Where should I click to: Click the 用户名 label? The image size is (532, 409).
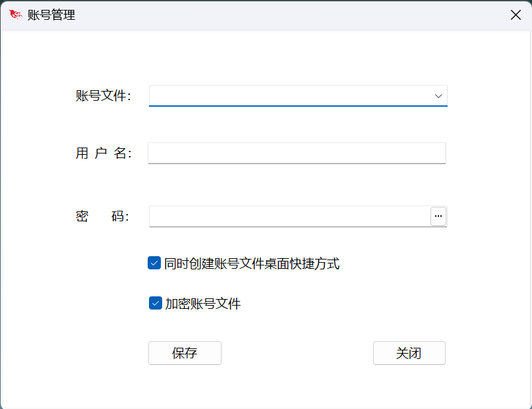click(103, 153)
